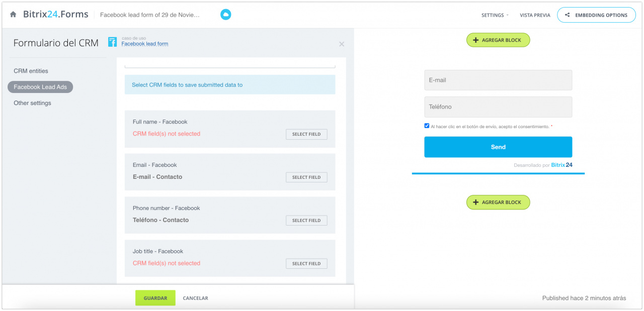Click the Bitrix24.Forms logo text
644x311 pixels.
point(55,15)
